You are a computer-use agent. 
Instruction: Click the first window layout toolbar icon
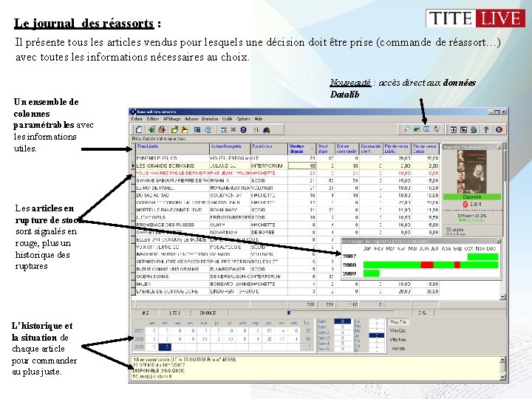(453, 129)
